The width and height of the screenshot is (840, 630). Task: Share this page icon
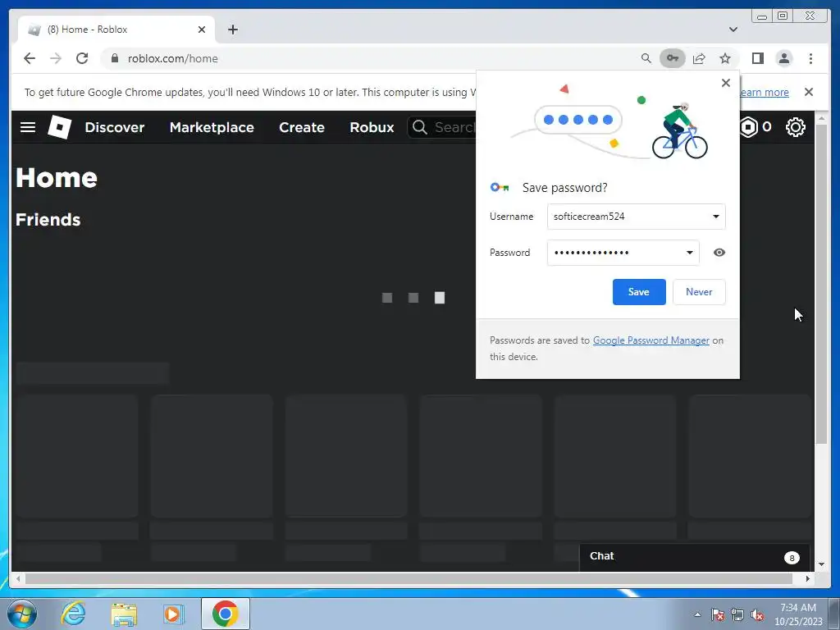[x=699, y=58]
